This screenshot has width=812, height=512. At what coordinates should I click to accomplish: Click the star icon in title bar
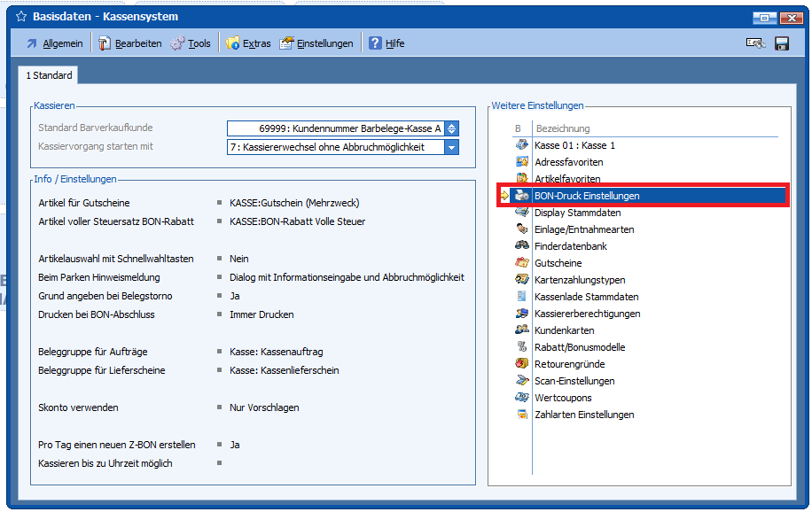[21, 17]
